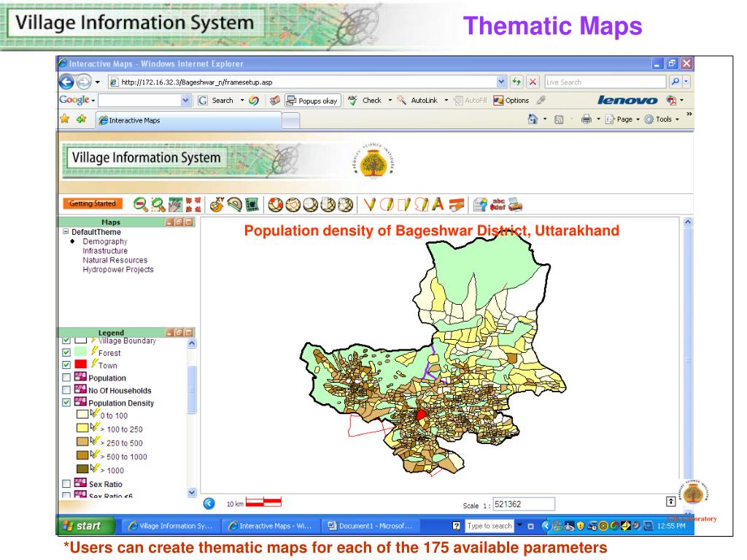The width and height of the screenshot is (747, 560).
Task: Select the Demography theme
Action: [105, 241]
